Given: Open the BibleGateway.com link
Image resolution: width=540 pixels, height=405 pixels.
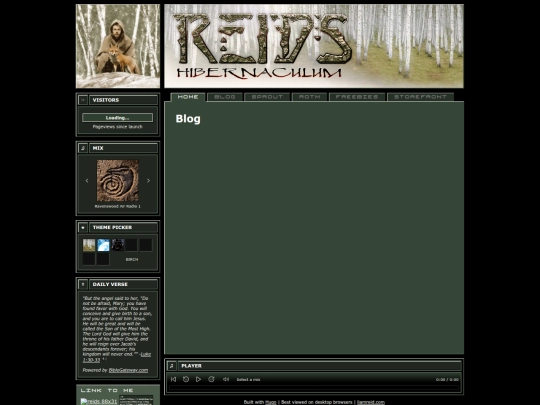Looking at the screenshot, I should (128, 370).
